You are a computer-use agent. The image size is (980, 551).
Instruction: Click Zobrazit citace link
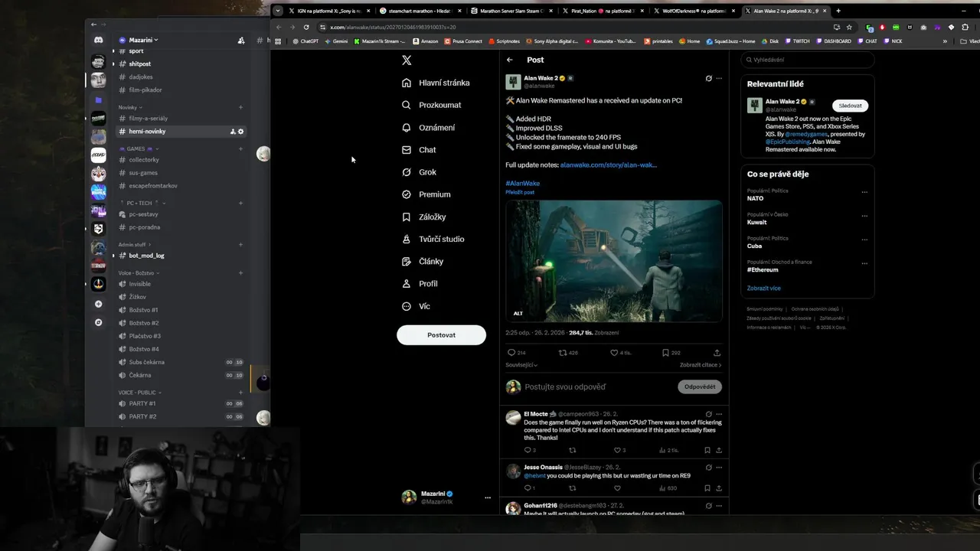tap(701, 365)
